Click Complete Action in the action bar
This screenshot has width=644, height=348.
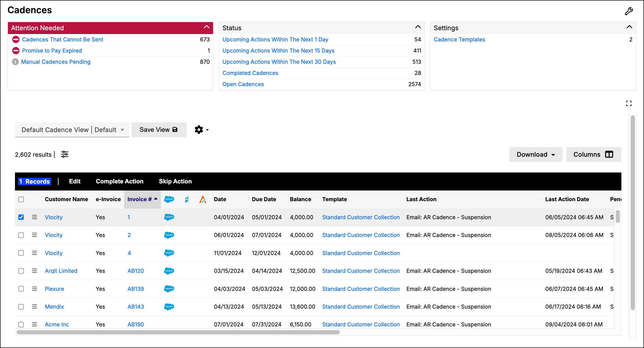(120, 181)
